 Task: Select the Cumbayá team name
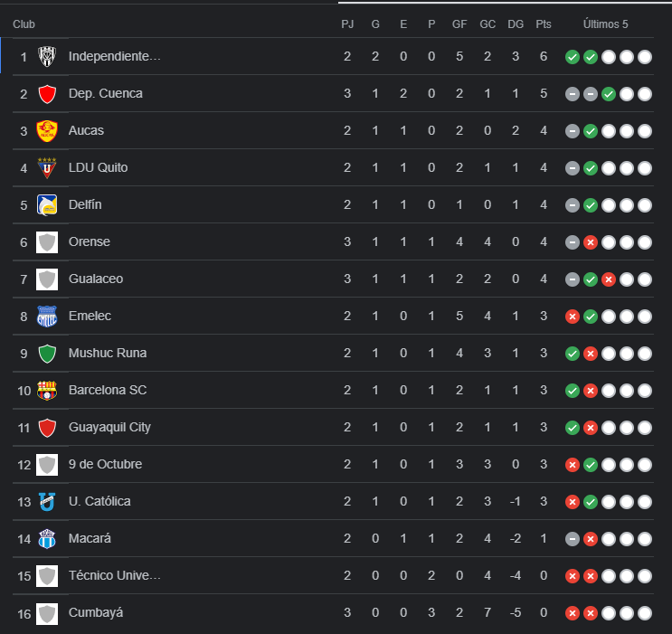[96, 612]
